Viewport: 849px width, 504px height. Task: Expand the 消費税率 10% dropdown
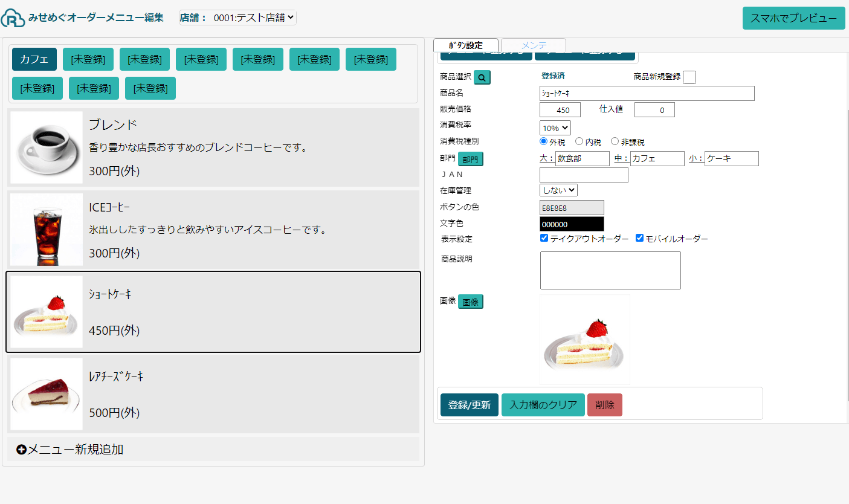[555, 128]
